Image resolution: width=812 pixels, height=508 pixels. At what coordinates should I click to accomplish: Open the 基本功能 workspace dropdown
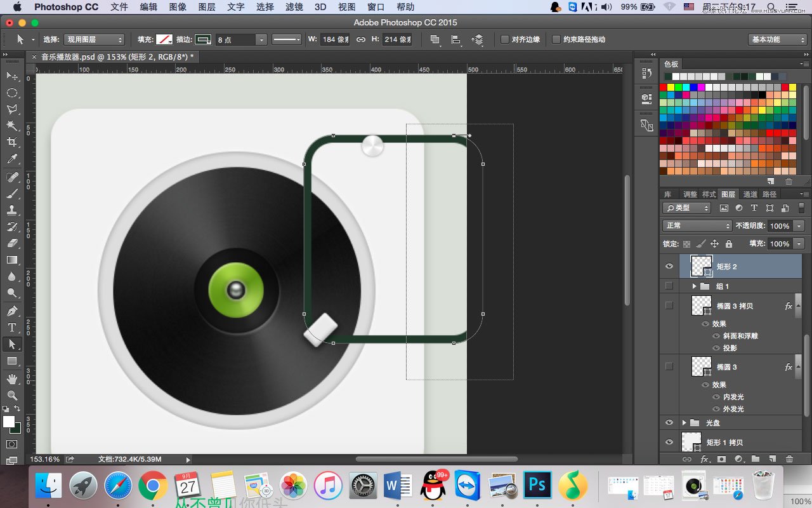click(777, 39)
